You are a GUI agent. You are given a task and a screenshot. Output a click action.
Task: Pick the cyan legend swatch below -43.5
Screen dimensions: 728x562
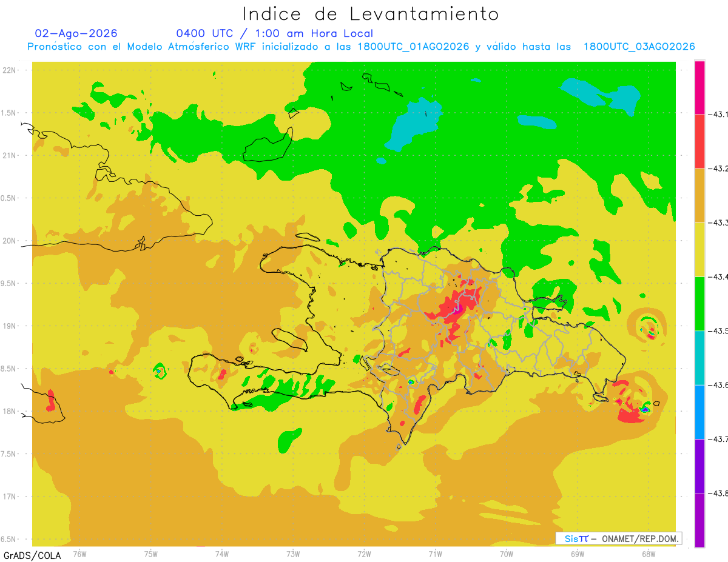tap(699, 358)
